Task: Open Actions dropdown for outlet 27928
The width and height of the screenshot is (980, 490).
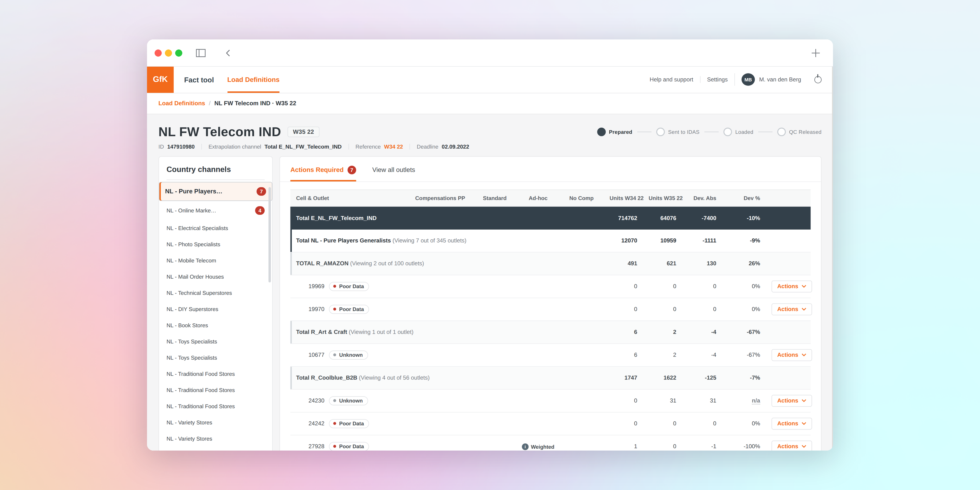Action: point(791,446)
